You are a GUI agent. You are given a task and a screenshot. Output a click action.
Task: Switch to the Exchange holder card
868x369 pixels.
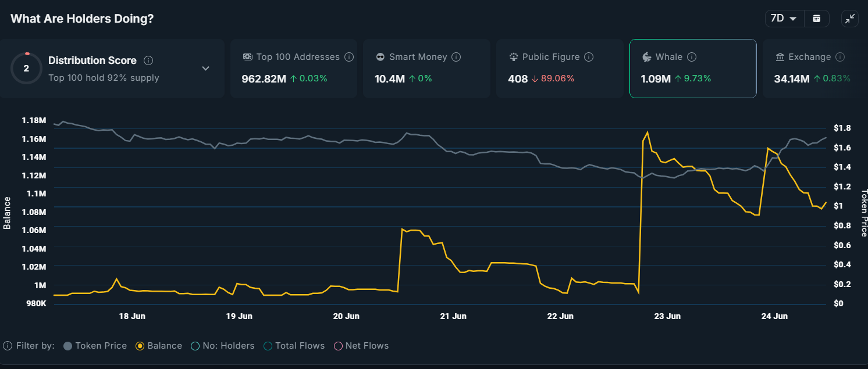click(812, 69)
